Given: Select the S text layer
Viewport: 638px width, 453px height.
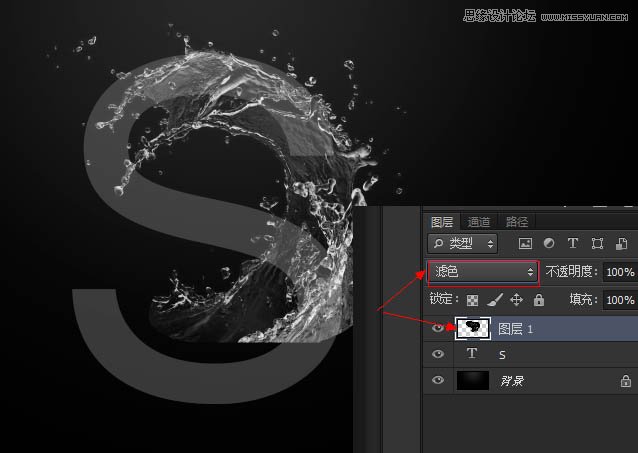Looking at the screenshot, I should (x=540, y=355).
